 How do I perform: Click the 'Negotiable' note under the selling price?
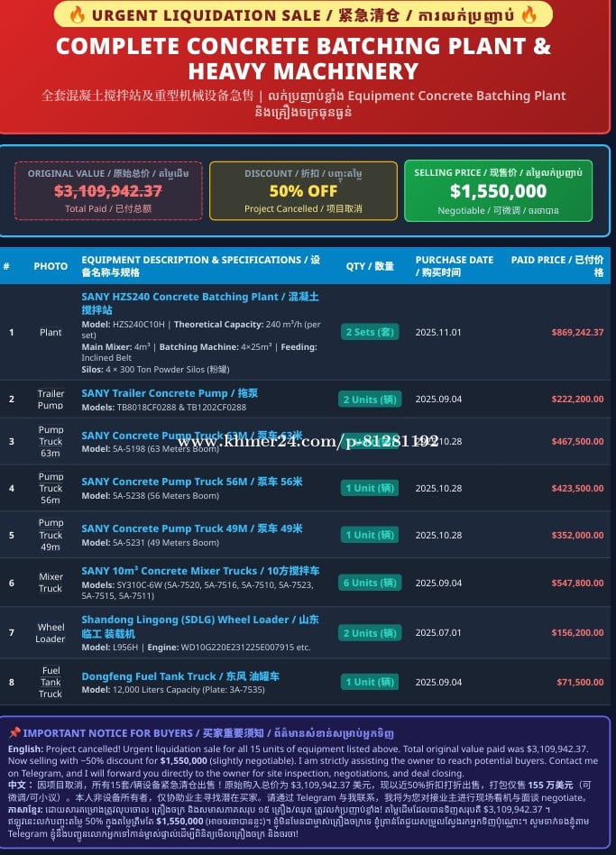[498, 210]
